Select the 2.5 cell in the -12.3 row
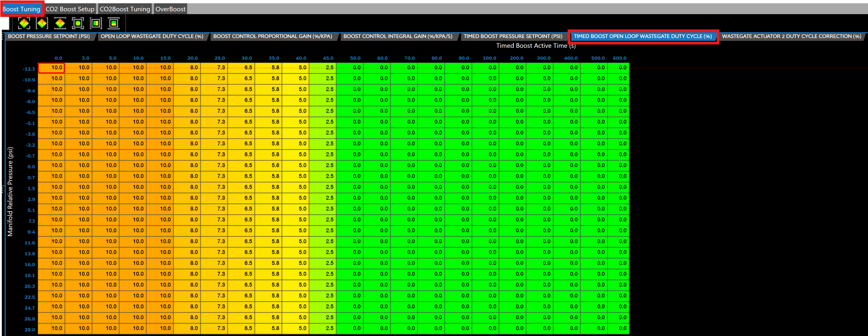Viewport: 868px width, 336px height. coord(323,68)
